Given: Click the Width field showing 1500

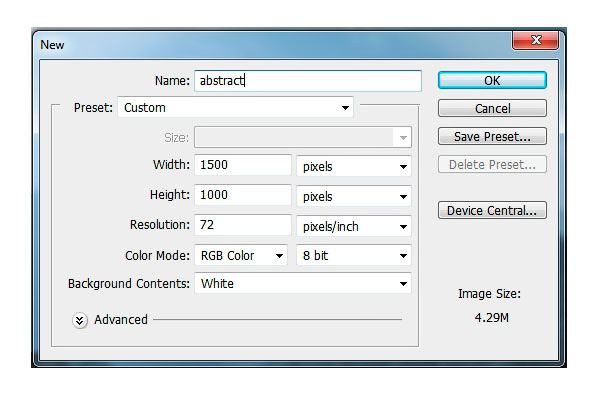Looking at the screenshot, I should coord(243,165).
